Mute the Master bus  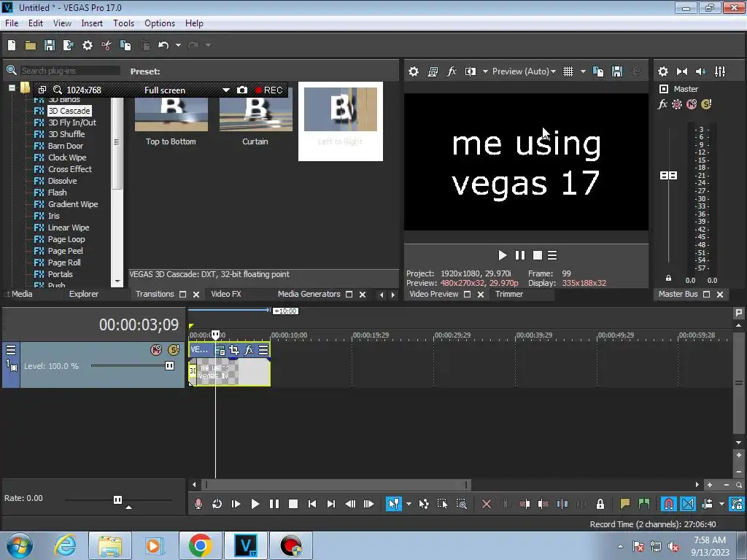(x=692, y=104)
